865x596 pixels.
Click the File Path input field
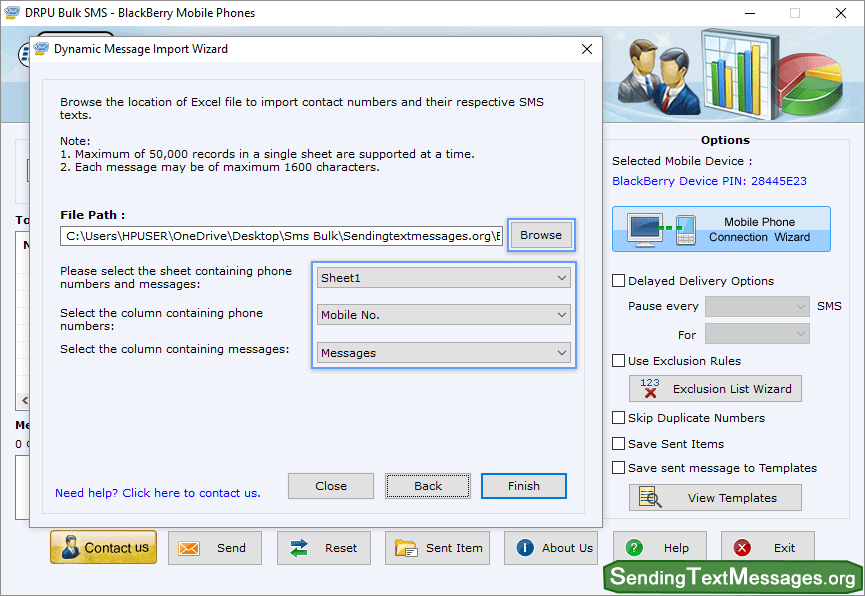[x=281, y=236]
